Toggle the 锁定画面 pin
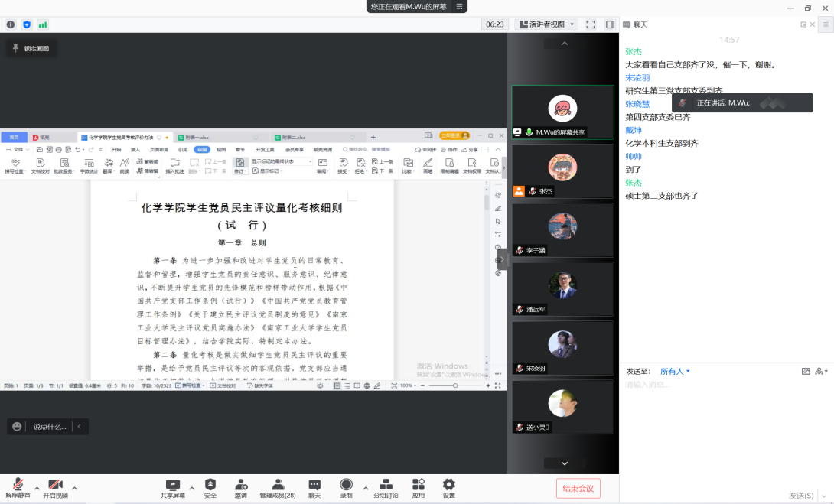 (31, 48)
